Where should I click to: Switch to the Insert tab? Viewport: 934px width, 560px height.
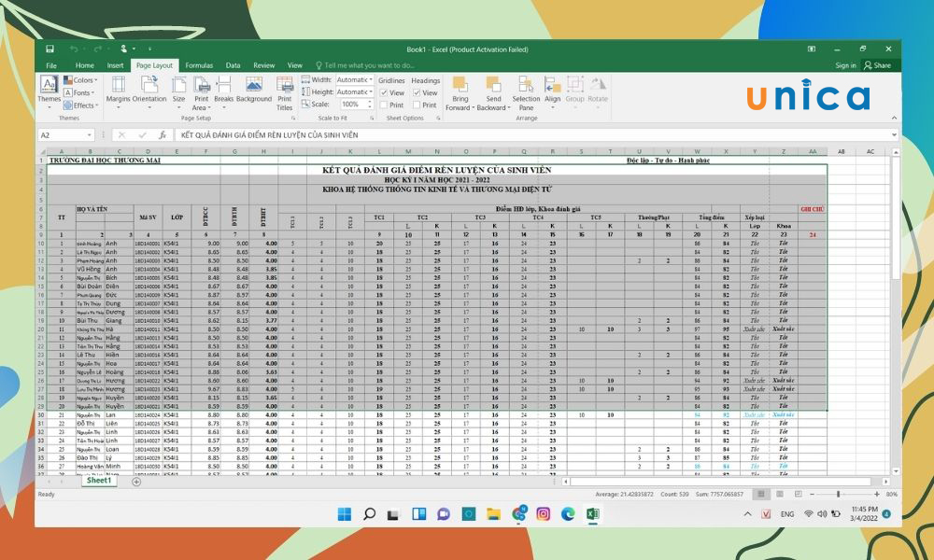pyautogui.click(x=115, y=65)
